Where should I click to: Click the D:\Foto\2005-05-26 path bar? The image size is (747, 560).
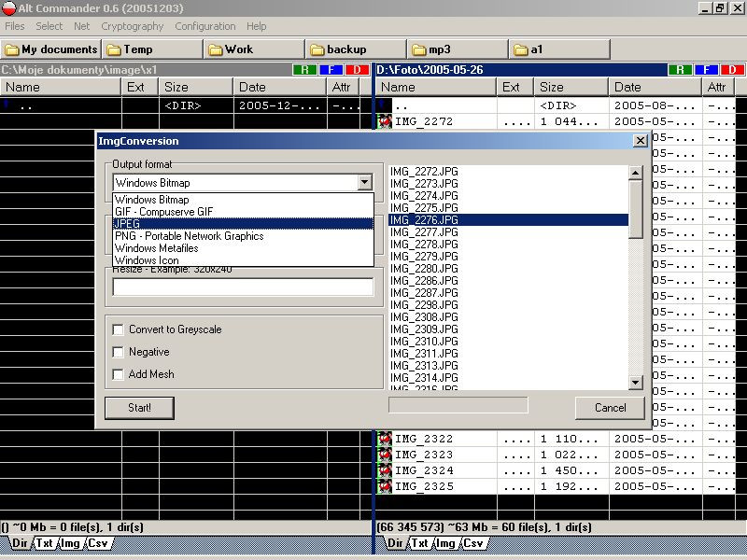[521, 70]
